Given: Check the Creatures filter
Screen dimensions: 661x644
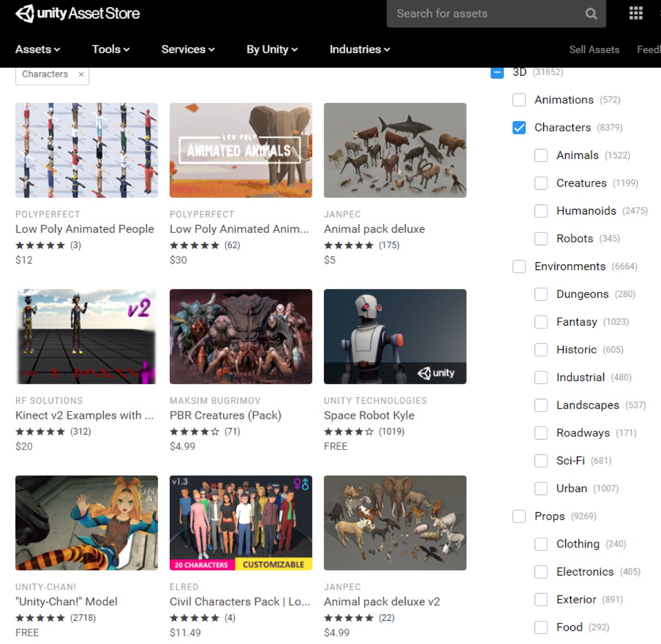Looking at the screenshot, I should click(x=541, y=183).
